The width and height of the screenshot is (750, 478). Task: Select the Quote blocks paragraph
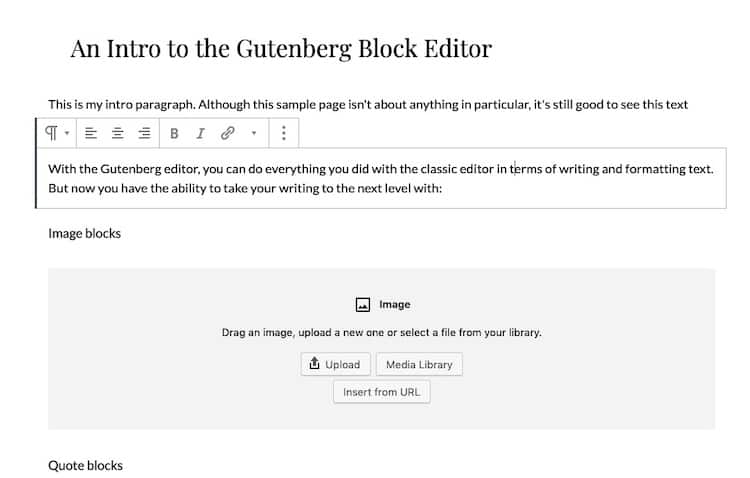pyautogui.click(x=86, y=466)
